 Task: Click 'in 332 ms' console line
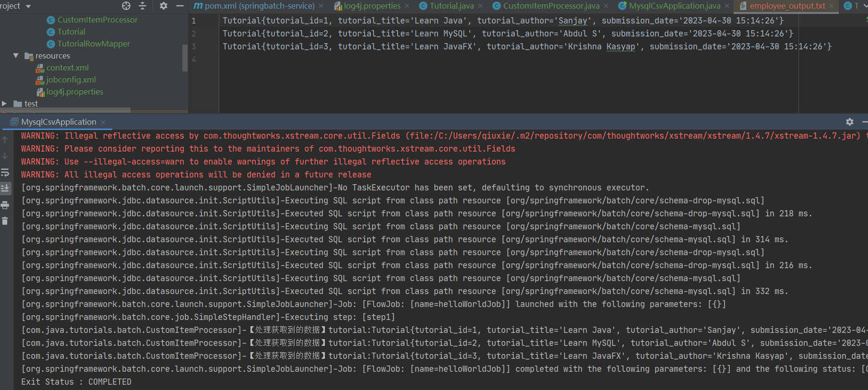[x=405, y=291]
